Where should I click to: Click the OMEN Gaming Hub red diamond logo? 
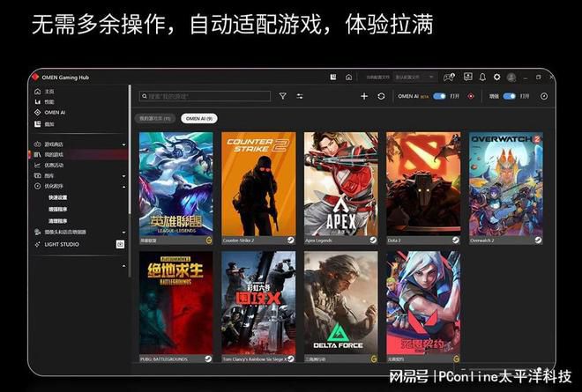35,78
